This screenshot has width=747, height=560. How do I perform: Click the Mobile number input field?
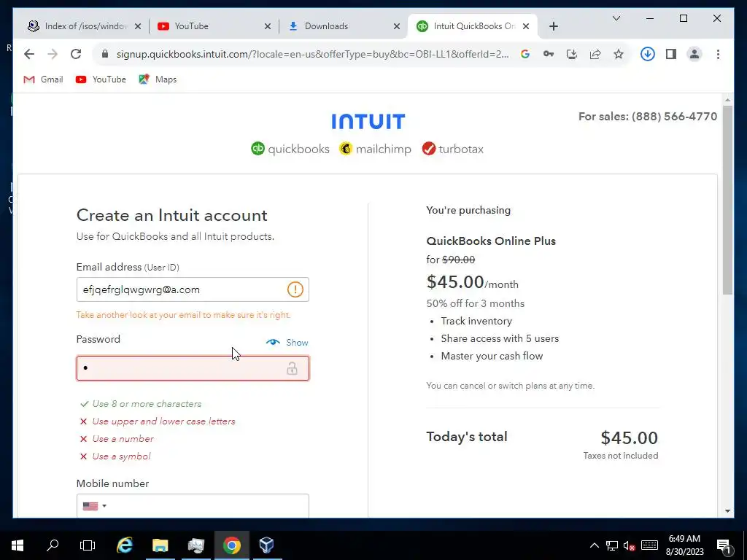[193, 506]
